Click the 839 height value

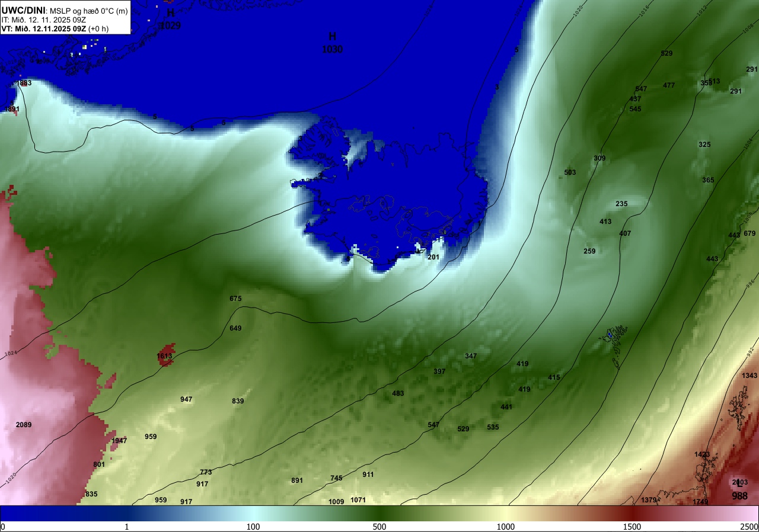[238, 401]
